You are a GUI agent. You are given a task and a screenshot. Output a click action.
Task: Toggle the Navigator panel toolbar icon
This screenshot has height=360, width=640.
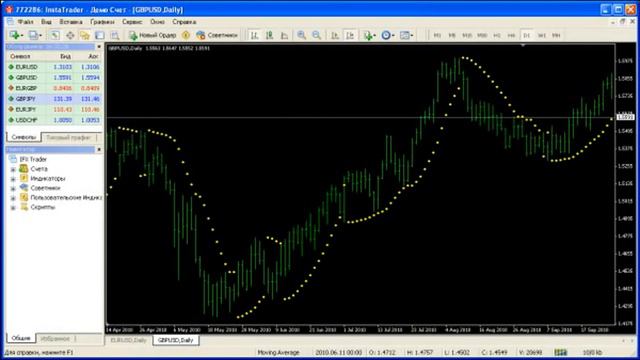84,36
